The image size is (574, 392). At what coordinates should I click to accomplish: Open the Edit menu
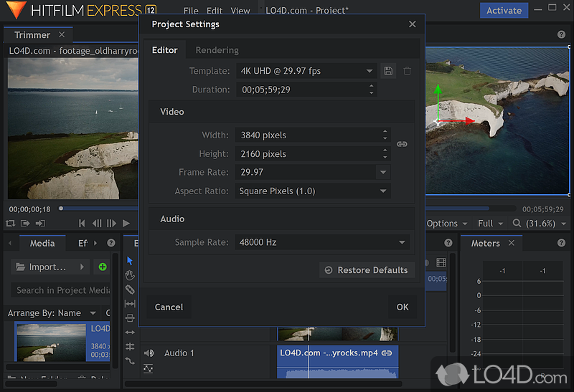tap(214, 11)
